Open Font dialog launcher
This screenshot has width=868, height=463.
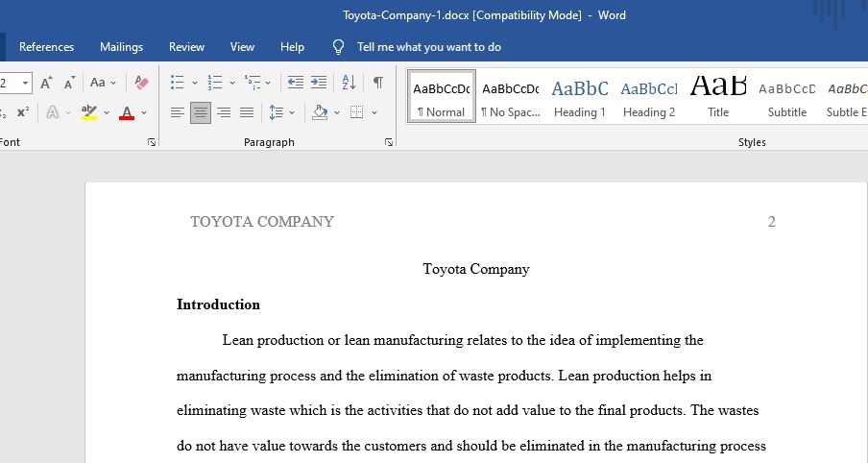pos(152,143)
